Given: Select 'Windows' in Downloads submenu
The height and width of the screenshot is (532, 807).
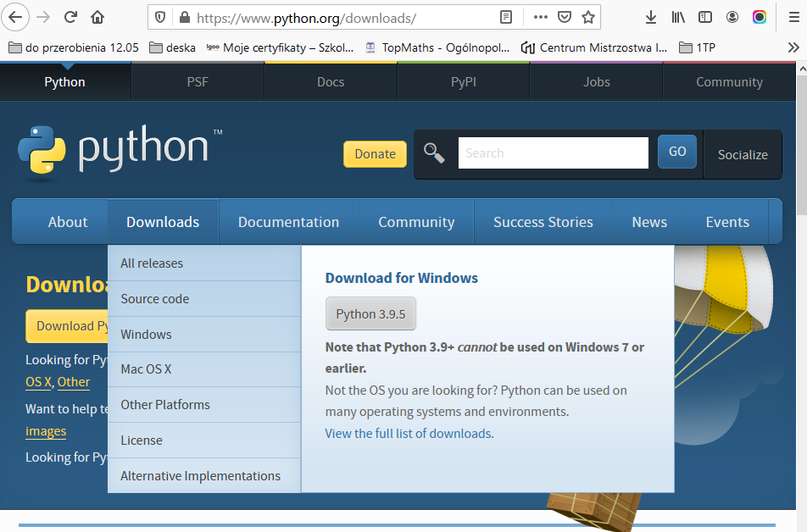Looking at the screenshot, I should 204,334.
